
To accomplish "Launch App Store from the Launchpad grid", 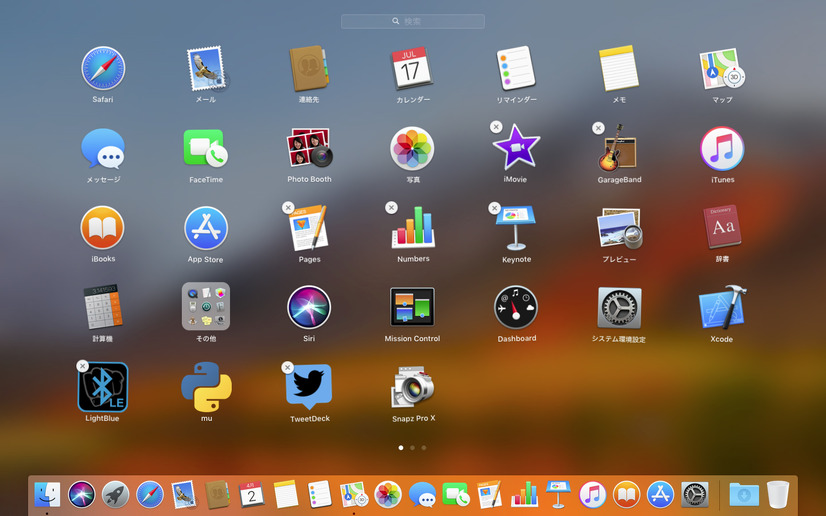I will click(206, 228).
